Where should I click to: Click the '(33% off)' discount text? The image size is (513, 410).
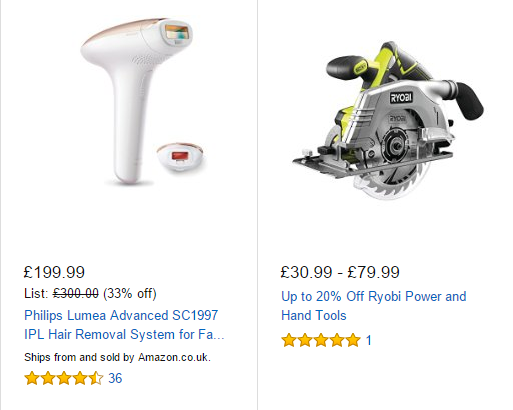130,294
